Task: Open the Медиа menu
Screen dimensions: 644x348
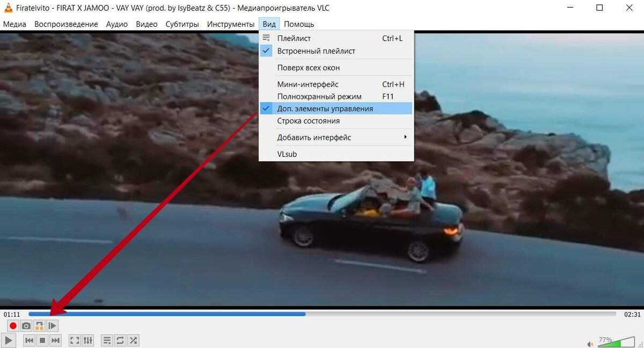Action: [x=15, y=24]
